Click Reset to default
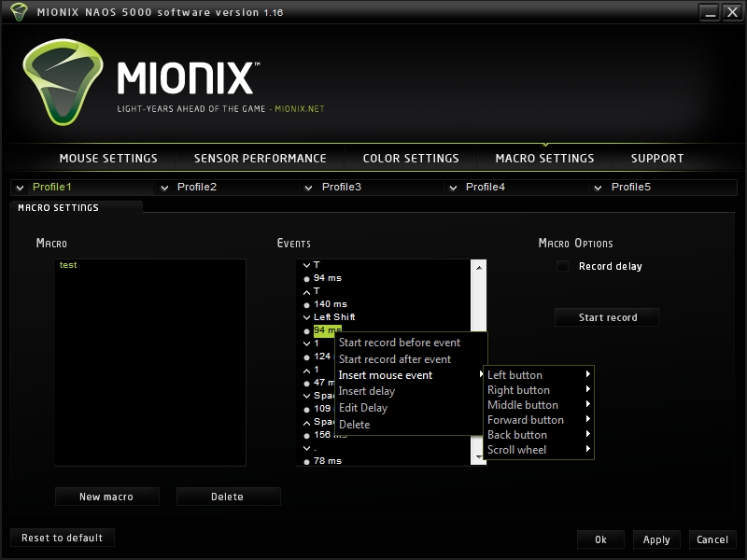The width and height of the screenshot is (747, 560). [x=63, y=538]
